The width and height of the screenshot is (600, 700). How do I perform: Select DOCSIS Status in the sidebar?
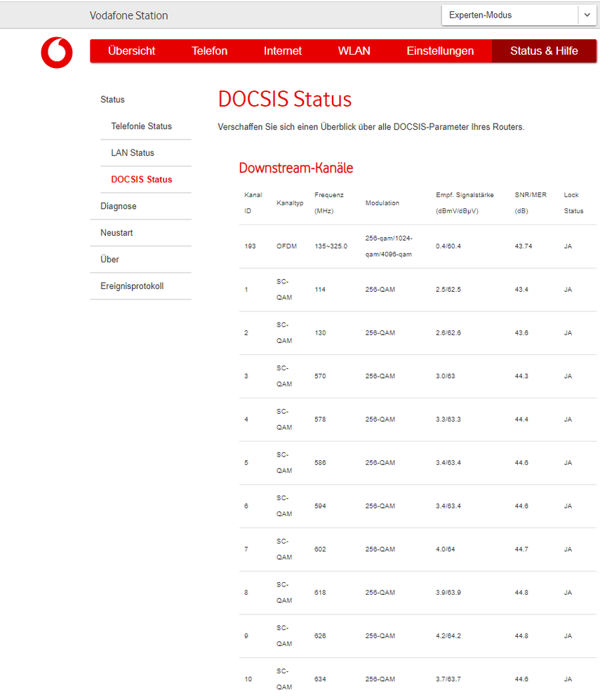pos(143,180)
